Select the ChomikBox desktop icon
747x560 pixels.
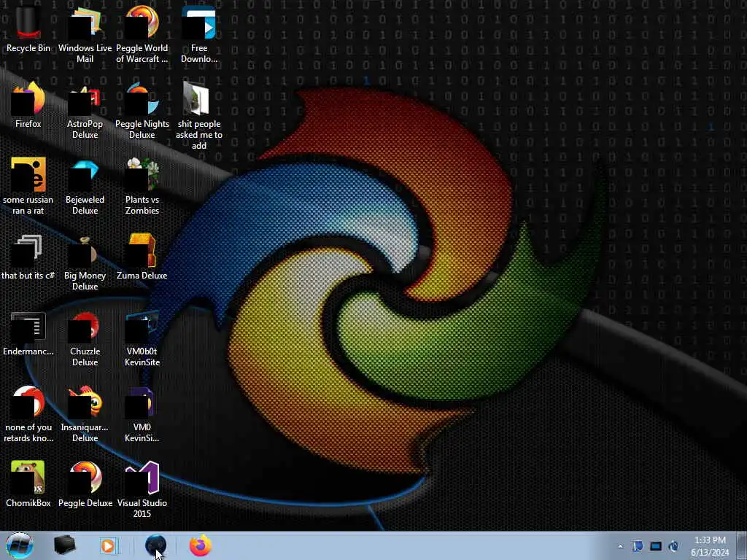pos(28,484)
